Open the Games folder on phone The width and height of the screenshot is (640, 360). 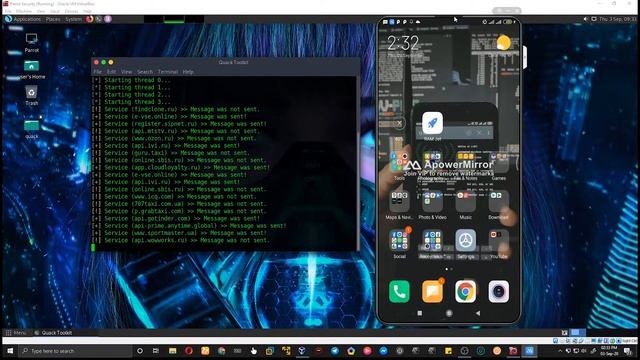498,162
